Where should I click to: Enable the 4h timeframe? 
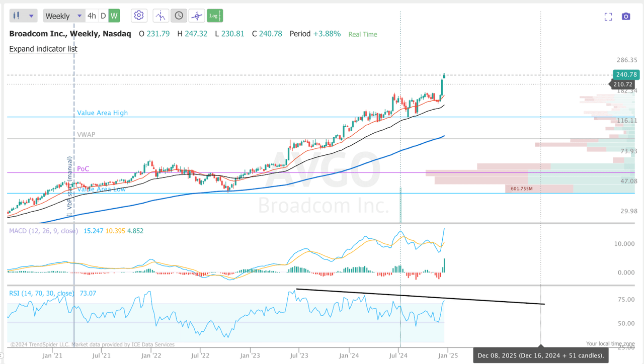click(91, 16)
